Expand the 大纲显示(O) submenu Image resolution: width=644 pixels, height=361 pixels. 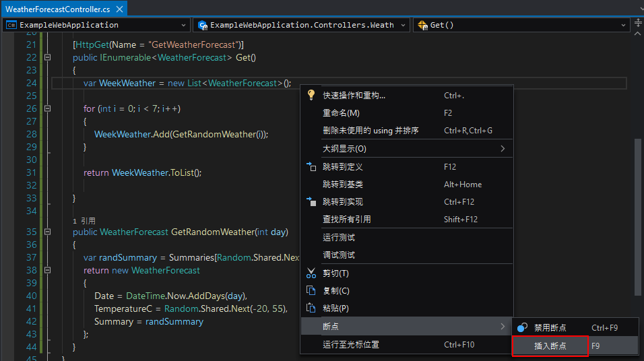(x=407, y=149)
